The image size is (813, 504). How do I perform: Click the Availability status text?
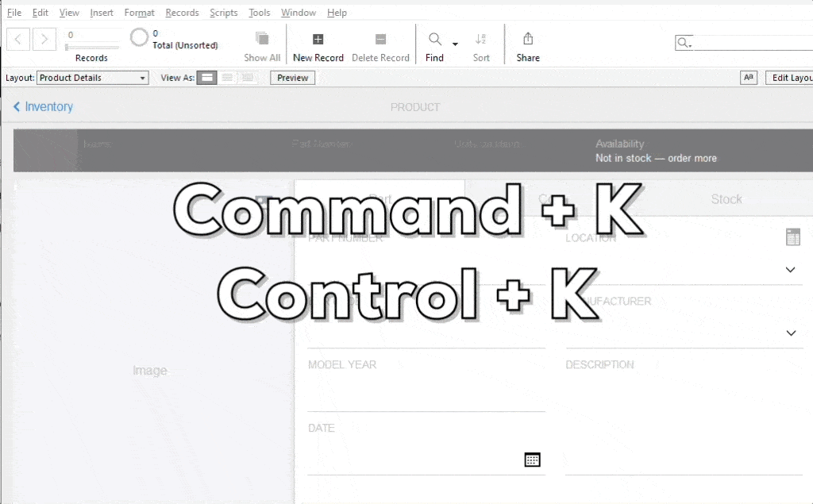coord(656,158)
